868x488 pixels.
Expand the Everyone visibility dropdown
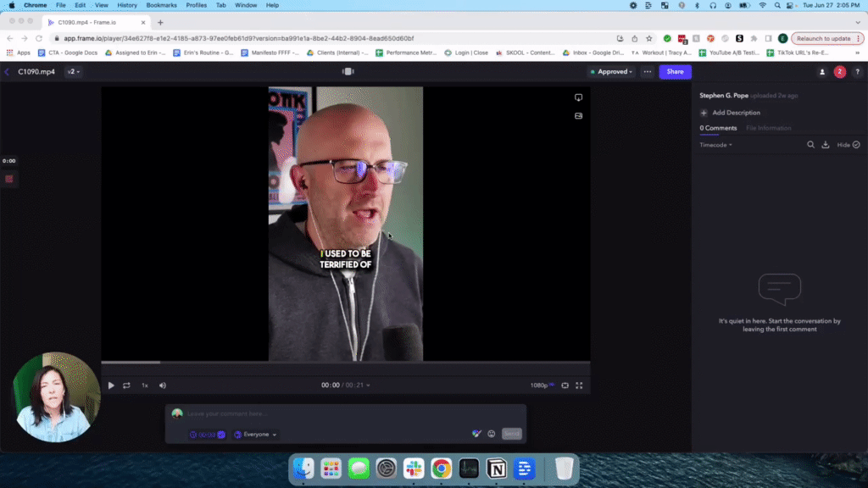coord(256,434)
